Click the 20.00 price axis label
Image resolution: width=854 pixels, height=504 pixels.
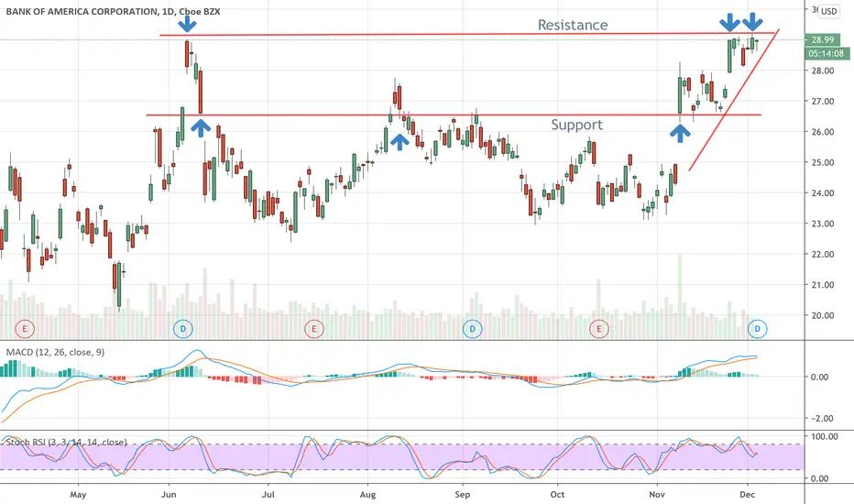tap(823, 315)
